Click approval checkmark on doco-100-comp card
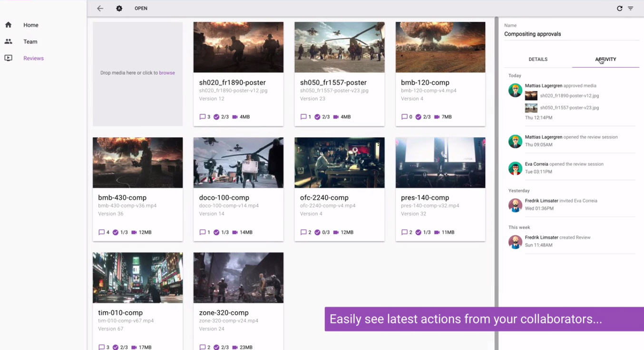 (216, 232)
